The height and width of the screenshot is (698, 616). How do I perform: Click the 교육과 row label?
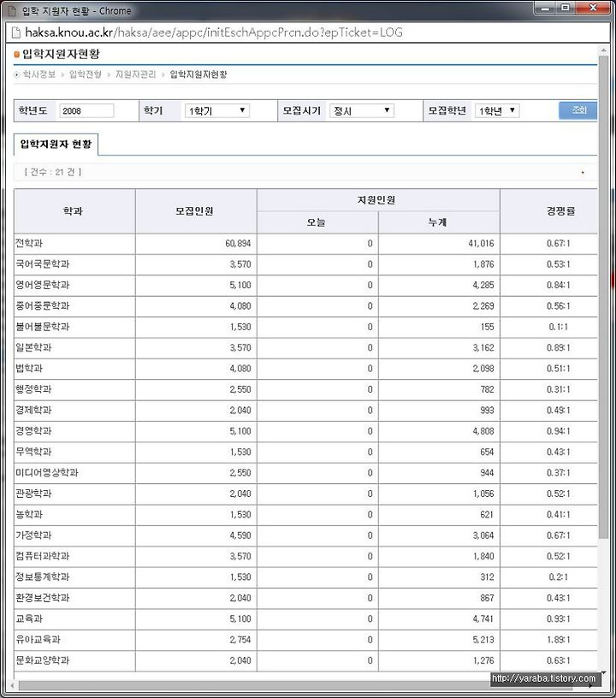click(x=29, y=618)
